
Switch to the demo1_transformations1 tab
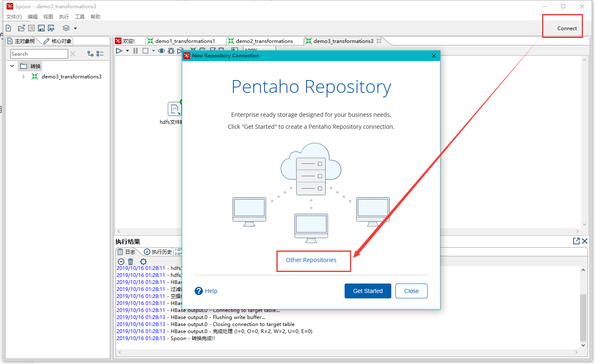pos(181,41)
